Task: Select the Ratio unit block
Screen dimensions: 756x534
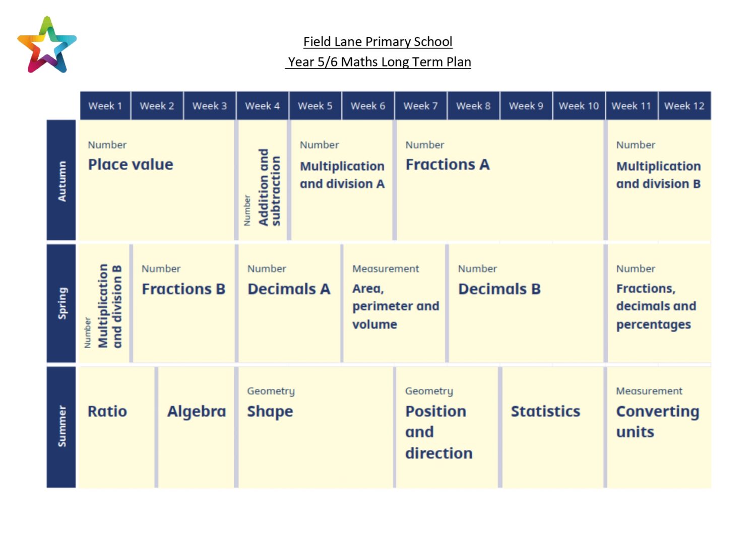Action: click(x=116, y=427)
